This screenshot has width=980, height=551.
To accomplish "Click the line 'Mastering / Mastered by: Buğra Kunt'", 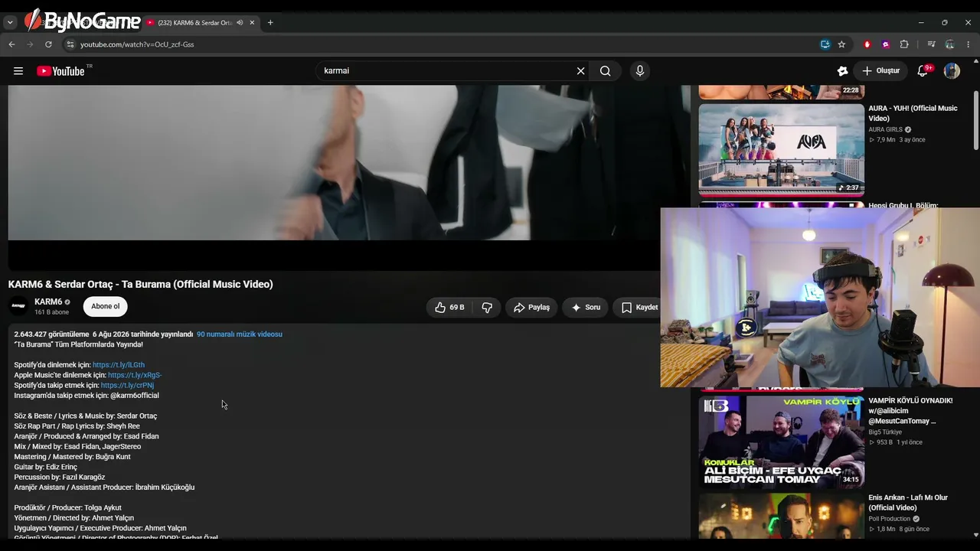I will (x=73, y=457).
